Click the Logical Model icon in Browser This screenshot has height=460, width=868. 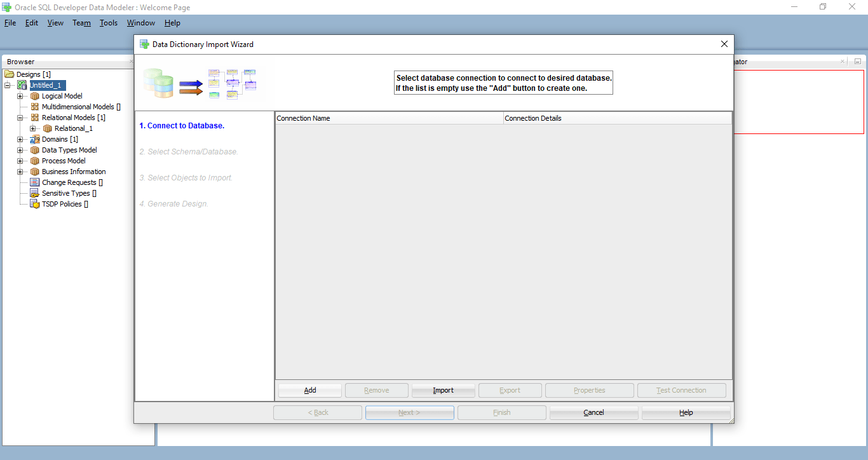point(36,95)
